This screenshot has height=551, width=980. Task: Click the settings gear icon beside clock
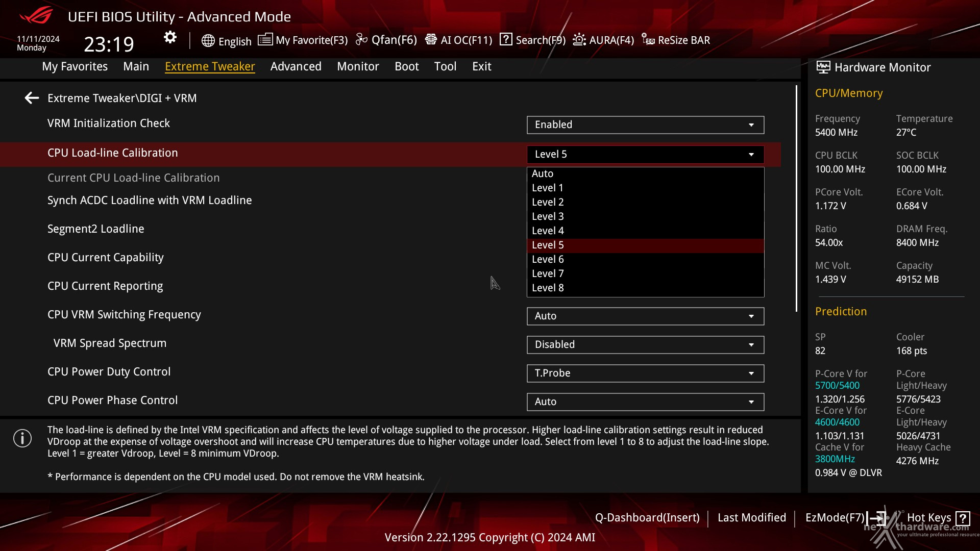tap(170, 37)
